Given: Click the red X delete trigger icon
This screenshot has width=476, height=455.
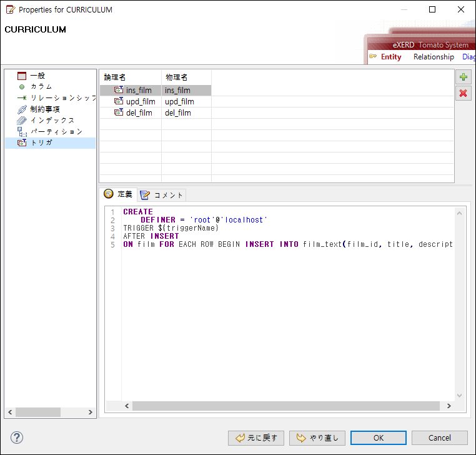Looking at the screenshot, I should [x=464, y=93].
